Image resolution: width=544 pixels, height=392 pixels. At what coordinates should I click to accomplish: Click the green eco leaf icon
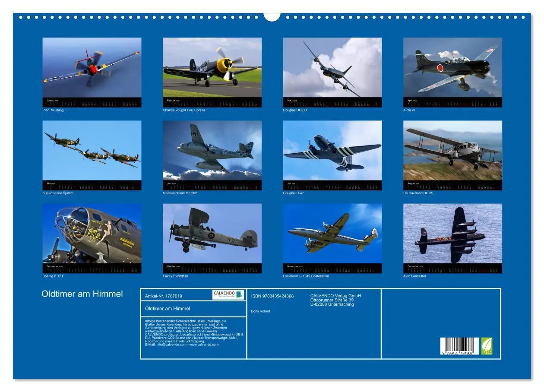point(487,346)
